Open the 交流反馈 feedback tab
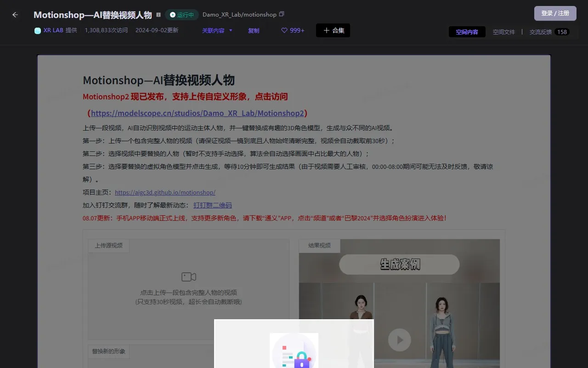Viewport: 588px width, 368px height. click(x=541, y=32)
